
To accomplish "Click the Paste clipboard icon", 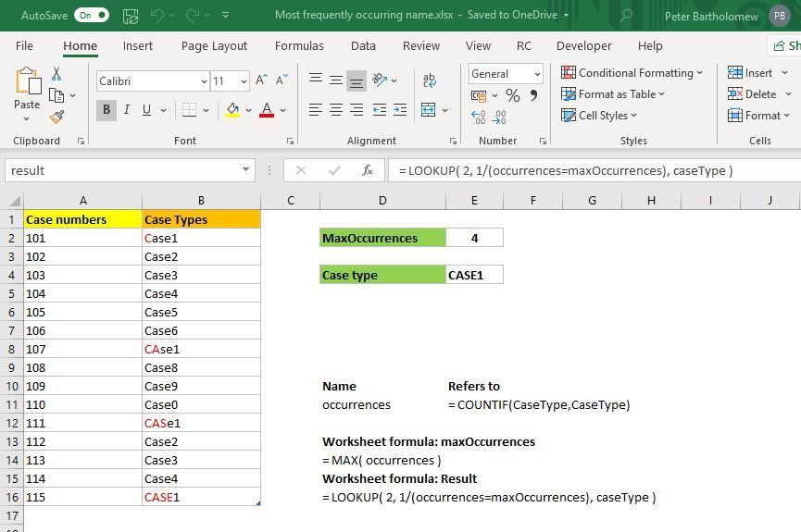I will tap(28, 81).
